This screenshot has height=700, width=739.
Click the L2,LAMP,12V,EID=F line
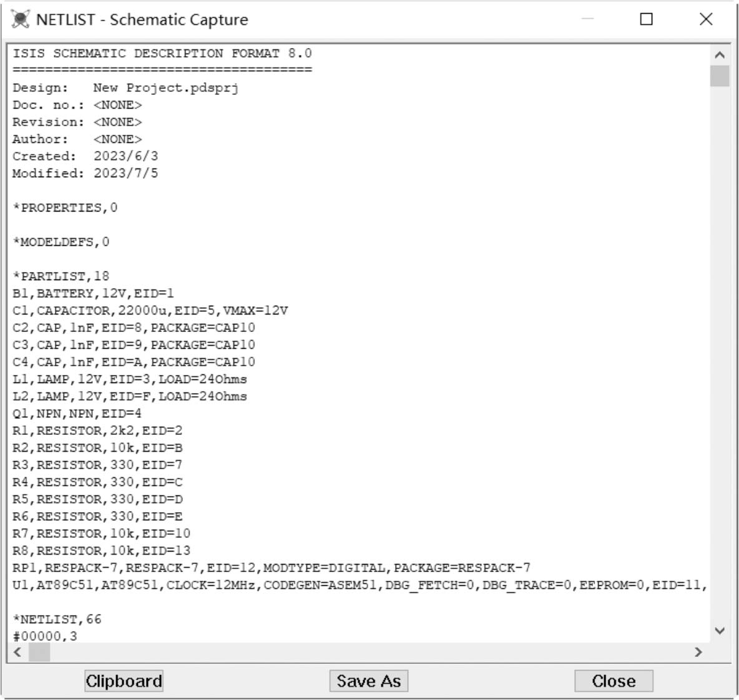[130, 396]
